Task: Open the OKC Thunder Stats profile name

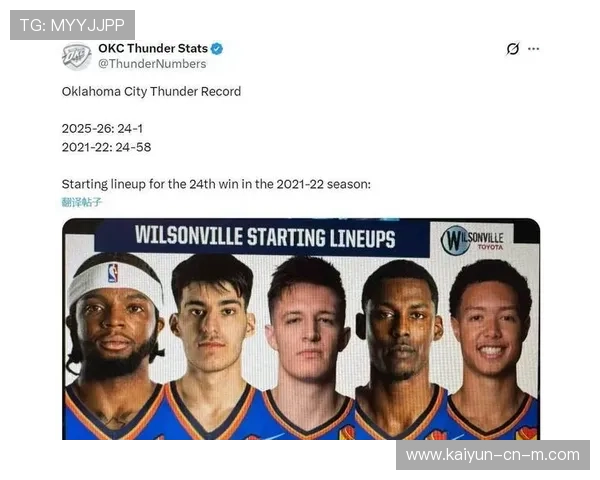Action: pos(153,48)
